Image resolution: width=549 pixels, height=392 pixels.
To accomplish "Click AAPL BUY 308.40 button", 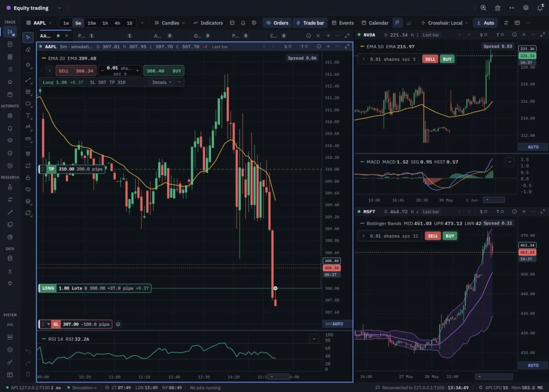I will pos(164,71).
